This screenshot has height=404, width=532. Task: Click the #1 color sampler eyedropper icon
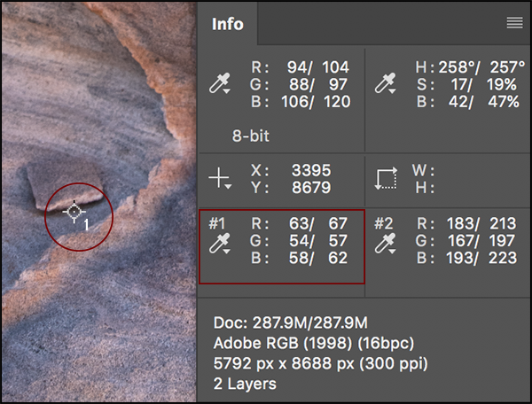219,245
